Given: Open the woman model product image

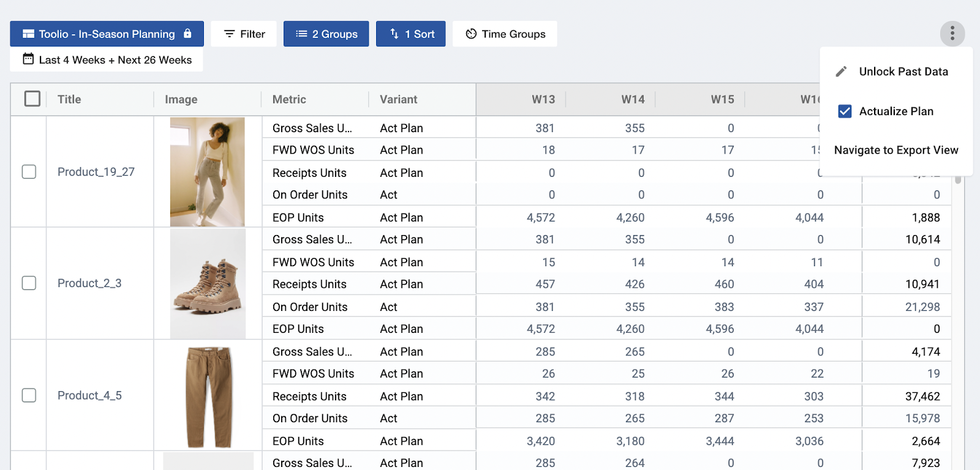Looking at the screenshot, I should click(208, 172).
